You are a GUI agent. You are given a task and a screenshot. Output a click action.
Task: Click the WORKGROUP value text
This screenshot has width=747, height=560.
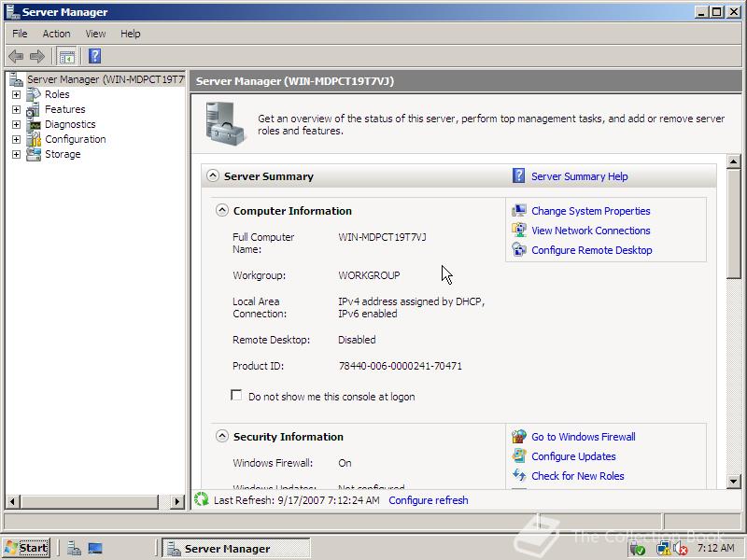pos(369,275)
